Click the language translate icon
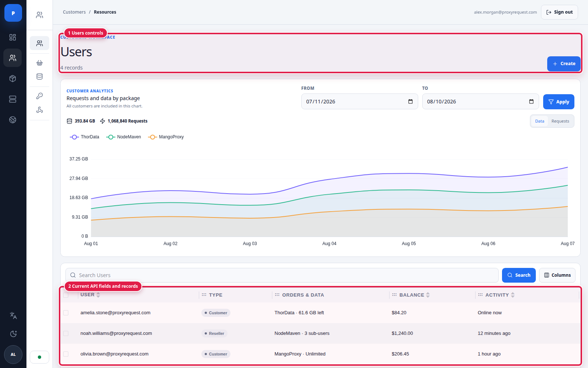Screen dimensions: 588x368 pos(13,315)
